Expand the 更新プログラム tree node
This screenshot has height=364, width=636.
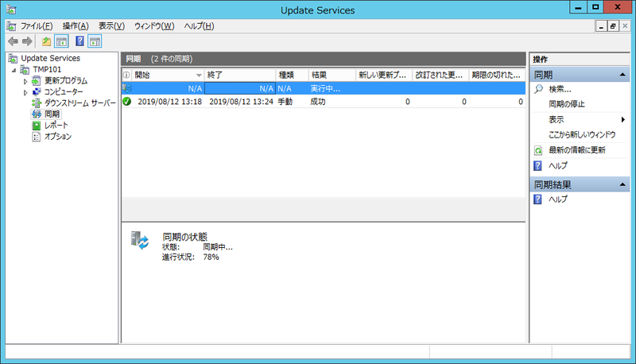pyautogui.click(x=25, y=82)
